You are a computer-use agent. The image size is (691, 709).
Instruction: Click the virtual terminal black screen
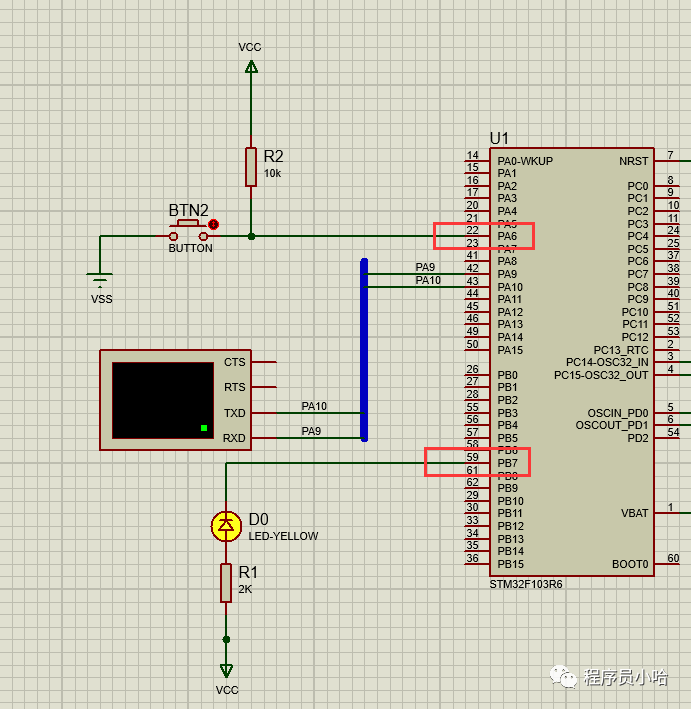tap(162, 400)
